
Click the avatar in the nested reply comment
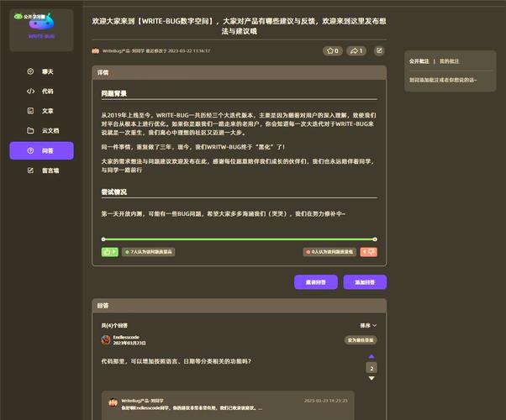pos(113,402)
